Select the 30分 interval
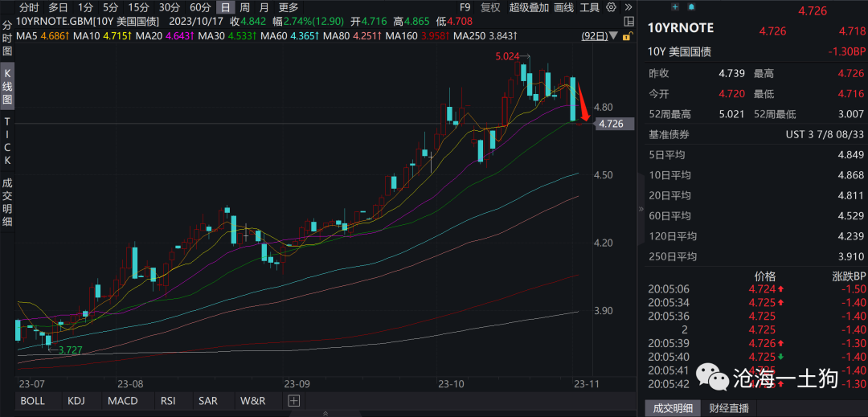Viewport: 868px width, 417px height. pyautogui.click(x=169, y=7)
